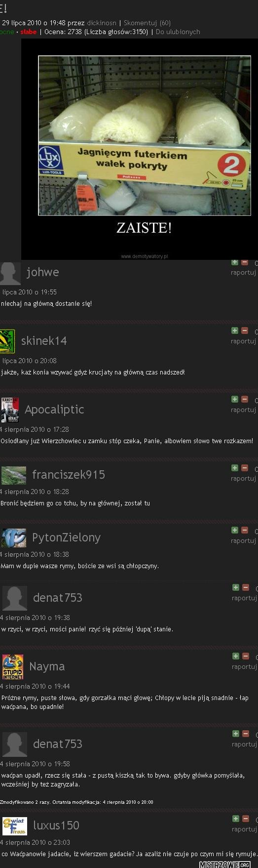Viewport: 258px width, 868px height.
Task: Downvote skinek14's comment with red minus
Action: tap(245, 331)
